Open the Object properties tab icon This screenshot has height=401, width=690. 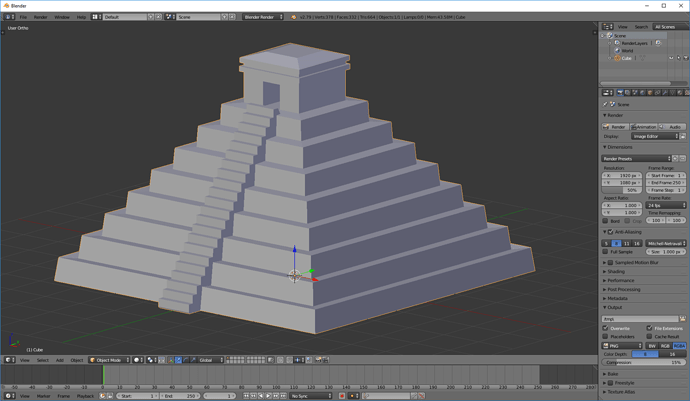[650, 93]
